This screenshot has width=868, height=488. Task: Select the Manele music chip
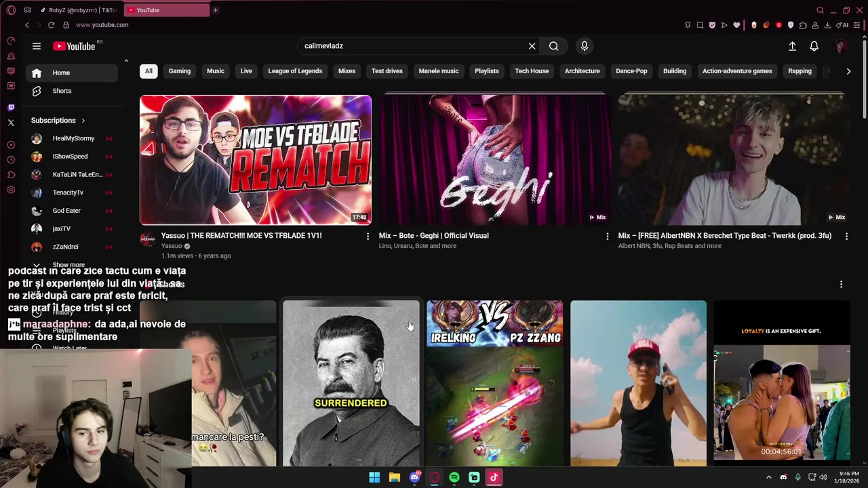(x=439, y=71)
